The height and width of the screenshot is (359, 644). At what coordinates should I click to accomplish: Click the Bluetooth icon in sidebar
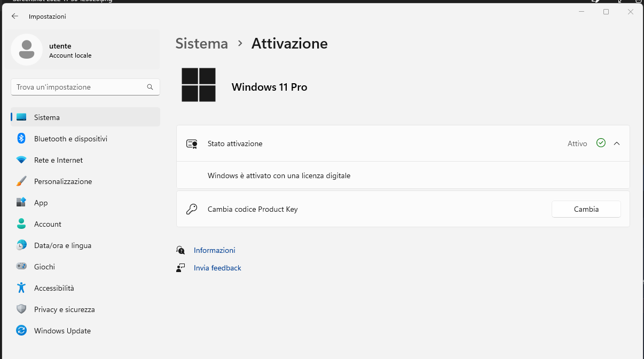click(x=21, y=139)
